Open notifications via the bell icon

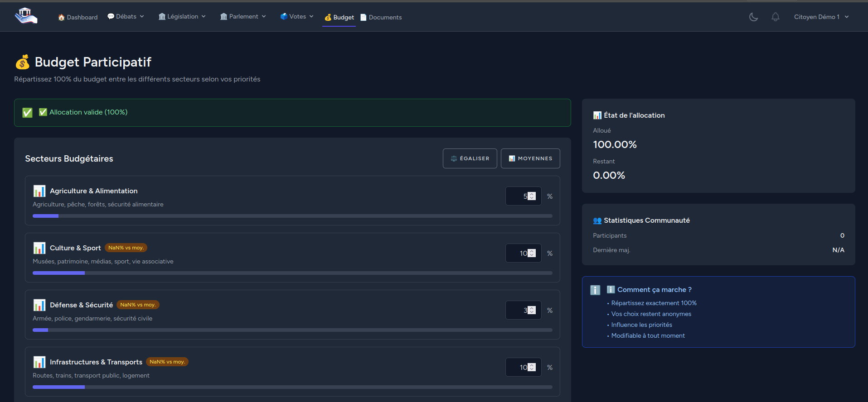coord(776,17)
